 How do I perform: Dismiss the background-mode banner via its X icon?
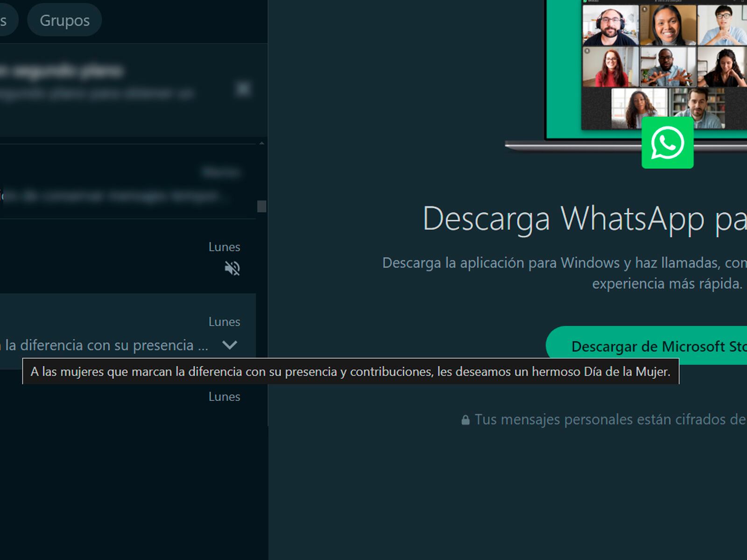tap(243, 89)
